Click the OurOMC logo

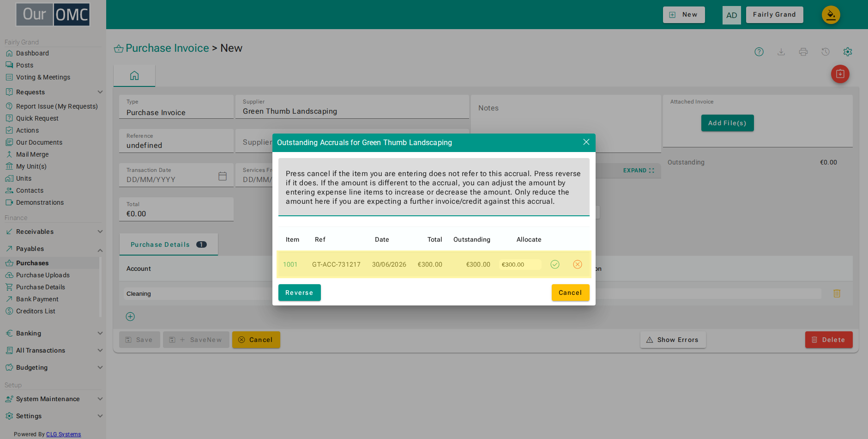click(53, 14)
